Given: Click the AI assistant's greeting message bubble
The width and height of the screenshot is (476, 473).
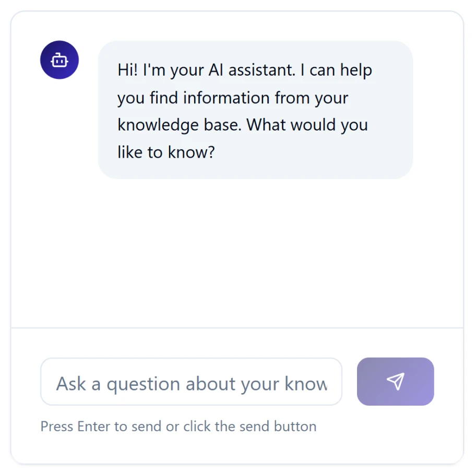Looking at the screenshot, I should tap(255, 109).
